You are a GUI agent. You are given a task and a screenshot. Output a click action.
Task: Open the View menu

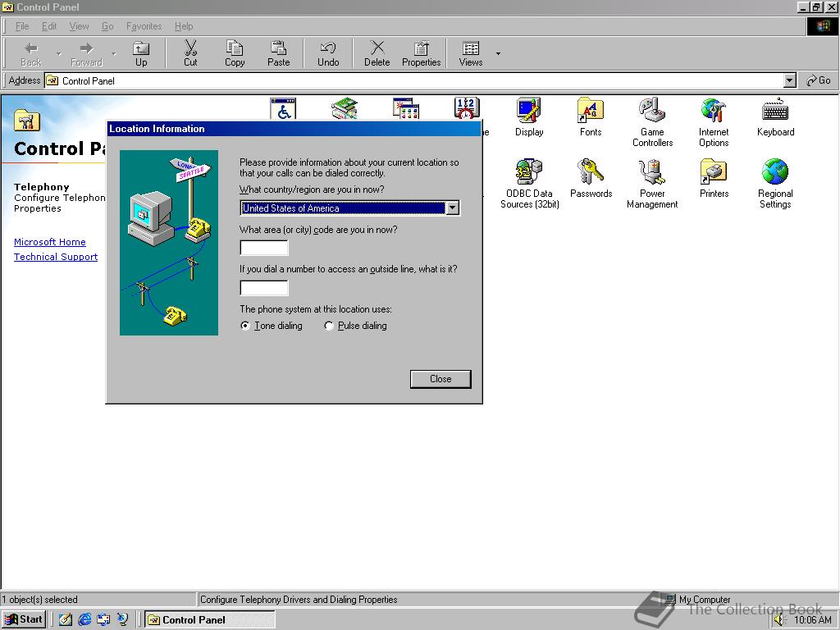[79, 26]
